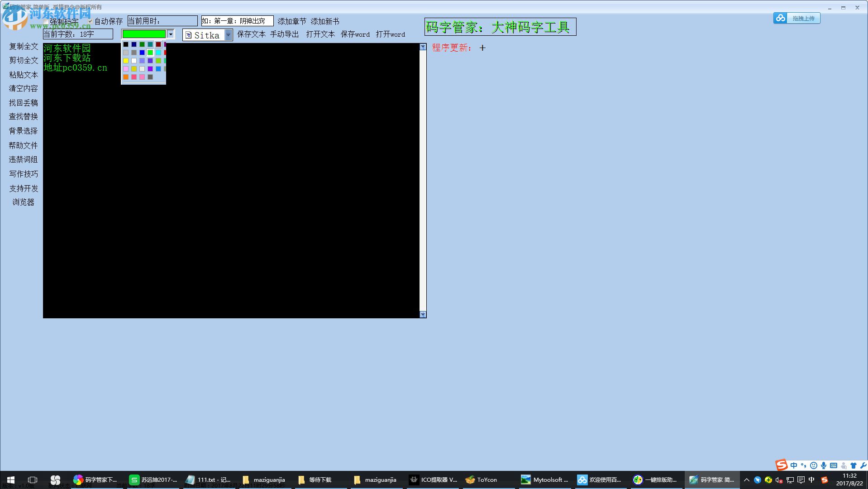Image resolution: width=868 pixels, height=489 pixels.
Task: Open Task View on taskbar
Action: [x=33, y=479]
